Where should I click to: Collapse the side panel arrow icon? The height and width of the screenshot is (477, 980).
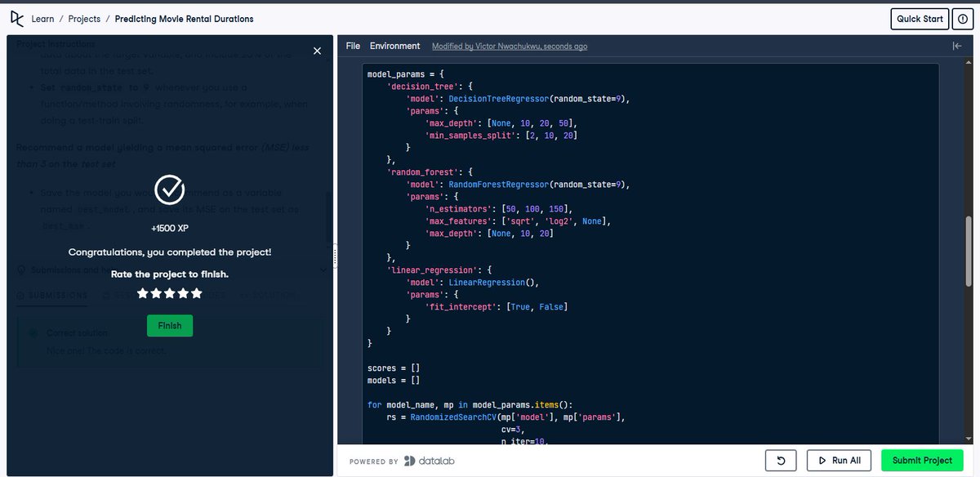pyautogui.click(x=957, y=46)
